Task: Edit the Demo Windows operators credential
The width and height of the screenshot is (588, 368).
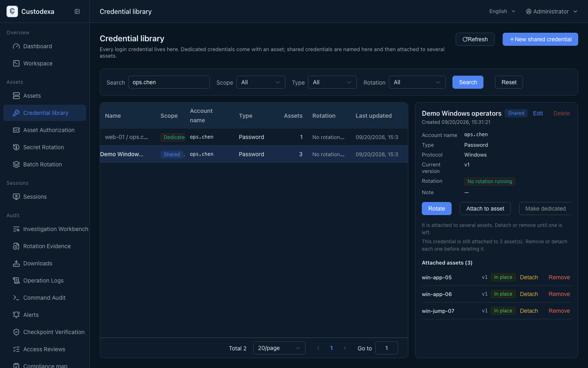Action: 538,113
